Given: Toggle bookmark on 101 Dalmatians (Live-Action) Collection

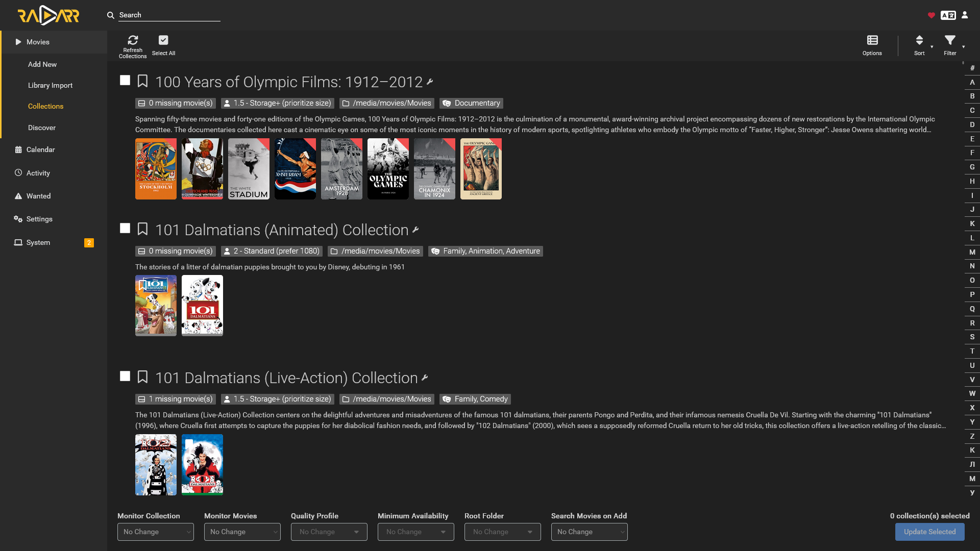Looking at the screenshot, I should 143,377.
